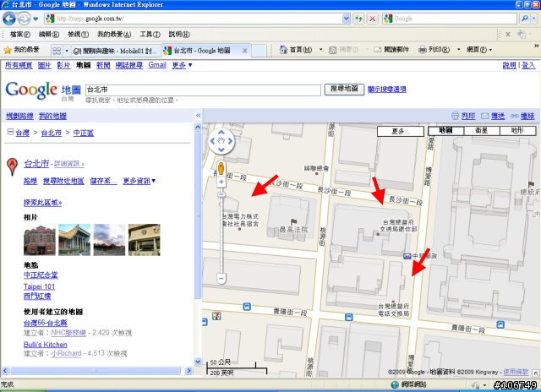Open the 顯示搜尋選項 link
This screenshot has width=541, height=392.
387,90
